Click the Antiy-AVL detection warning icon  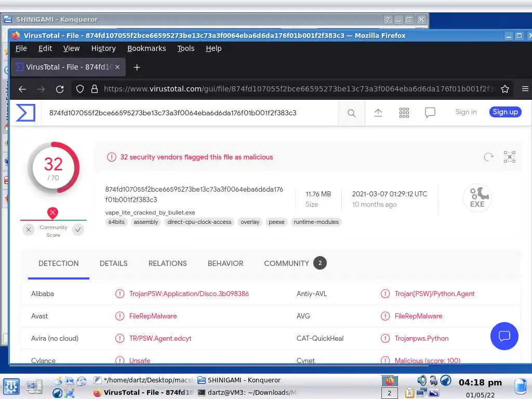point(385,294)
